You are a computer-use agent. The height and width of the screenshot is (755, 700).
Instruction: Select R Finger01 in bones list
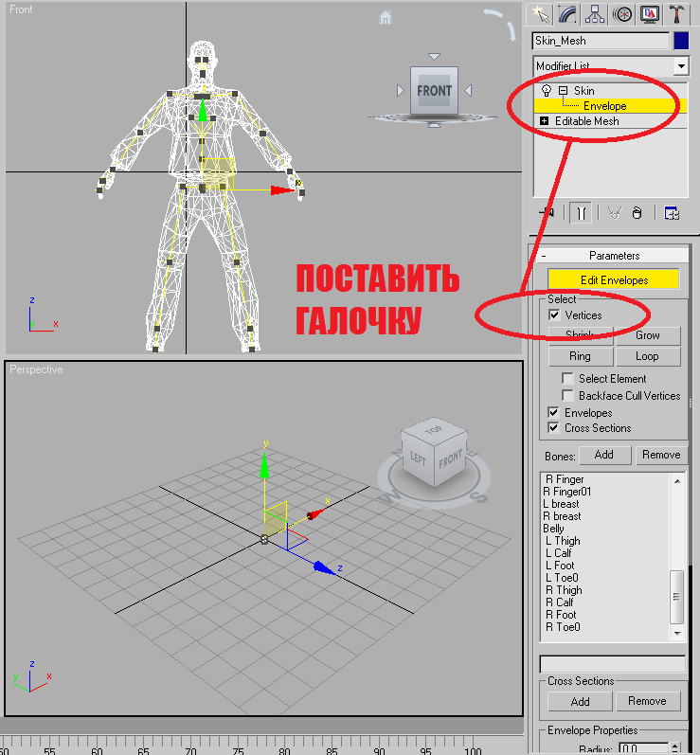point(566,492)
